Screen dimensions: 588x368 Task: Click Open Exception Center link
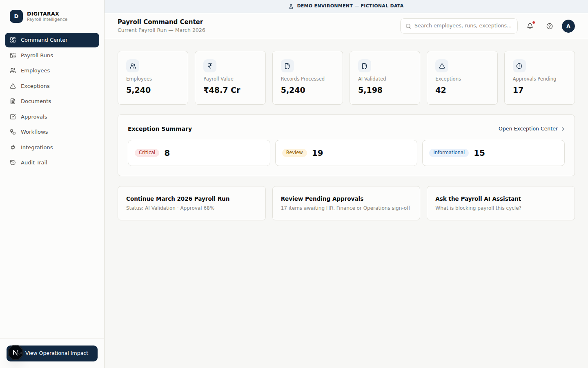point(531,129)
